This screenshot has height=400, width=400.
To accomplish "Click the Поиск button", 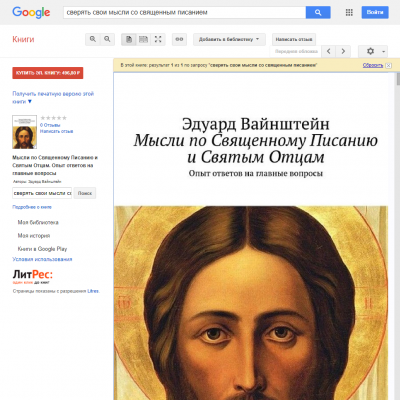I will [x=85, y=193].
